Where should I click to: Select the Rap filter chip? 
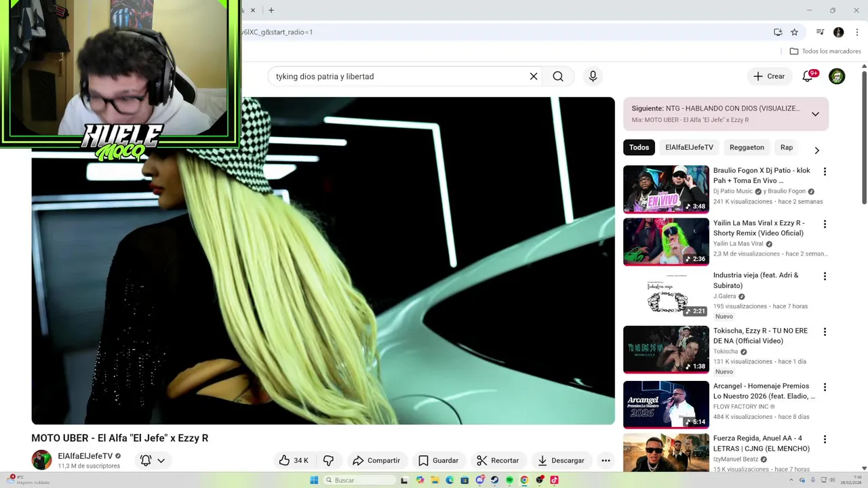pos(787,147)
